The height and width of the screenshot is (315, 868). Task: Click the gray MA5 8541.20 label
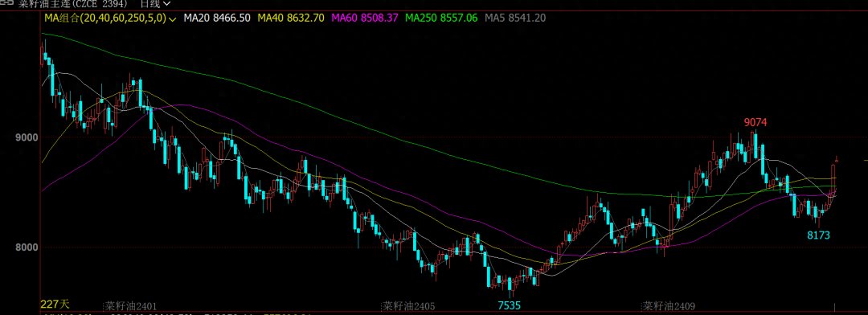pyautogui.click(x=515, y=18)
